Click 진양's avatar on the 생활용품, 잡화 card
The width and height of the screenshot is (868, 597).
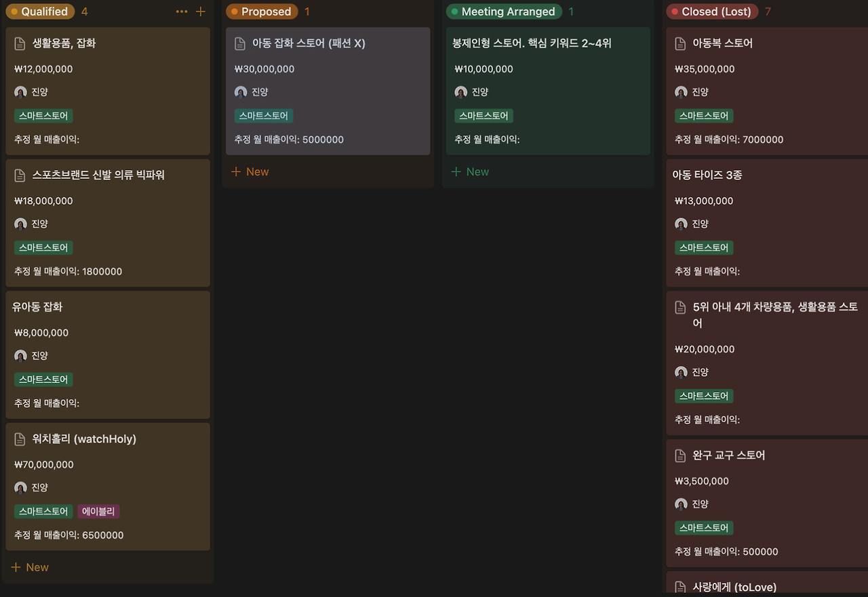pos(20,91)
